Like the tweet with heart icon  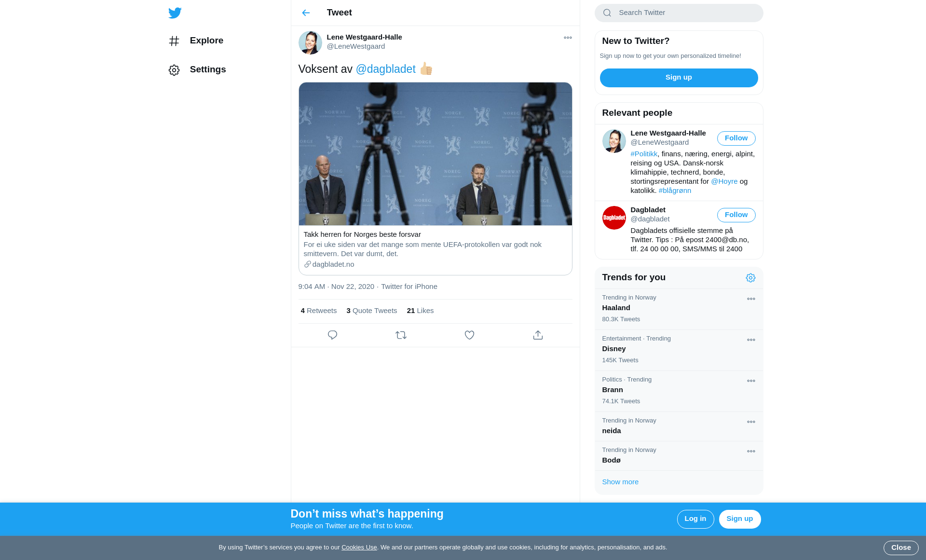click(x=469, y=335)
